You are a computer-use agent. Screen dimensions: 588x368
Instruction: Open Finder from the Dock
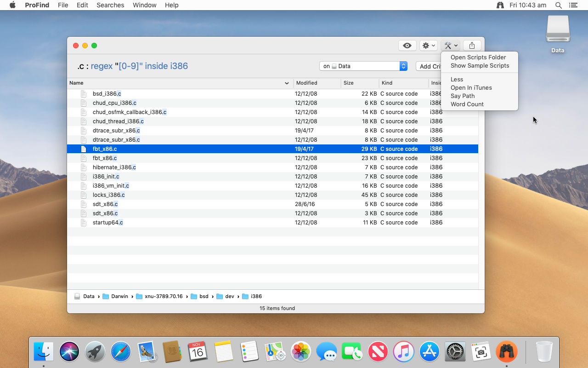coord(44,352)
